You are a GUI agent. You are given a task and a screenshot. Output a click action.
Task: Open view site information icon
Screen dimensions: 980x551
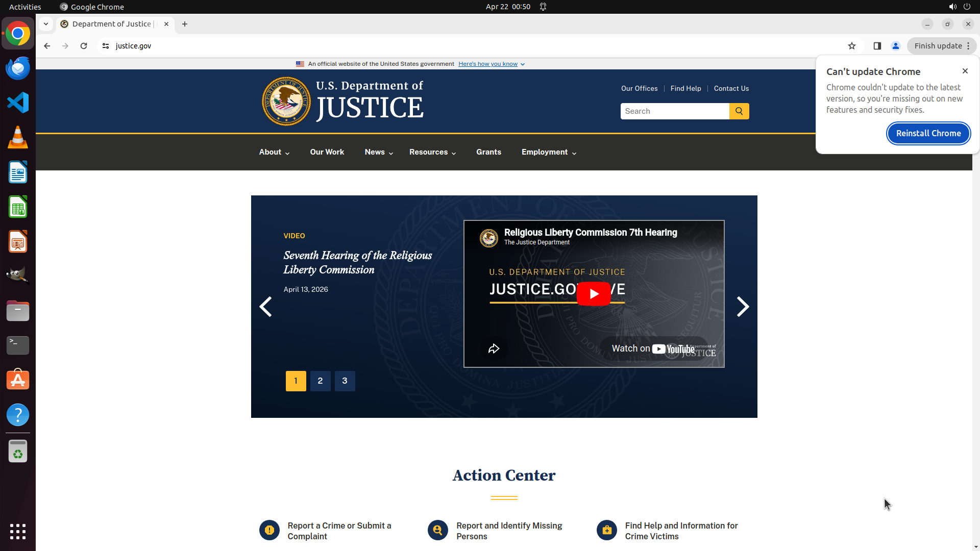click(x=106, y=46)
